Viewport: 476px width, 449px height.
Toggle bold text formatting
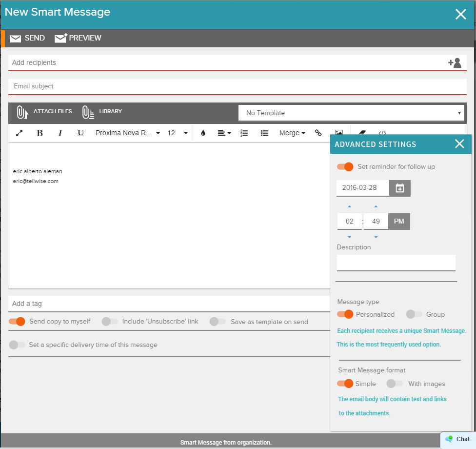point(40,133)
